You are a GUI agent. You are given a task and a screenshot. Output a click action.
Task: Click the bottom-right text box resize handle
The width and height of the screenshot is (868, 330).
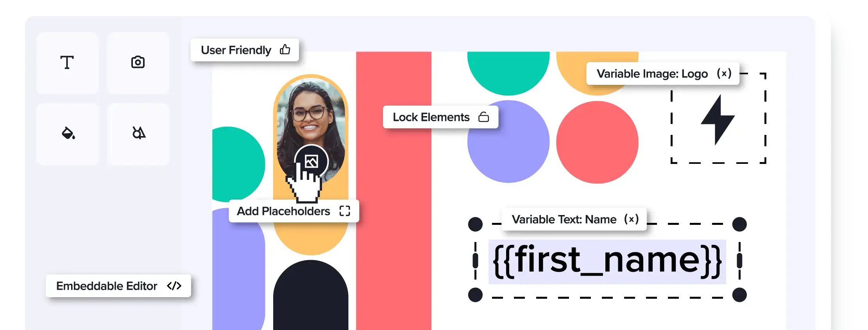(x=739, y=295)
